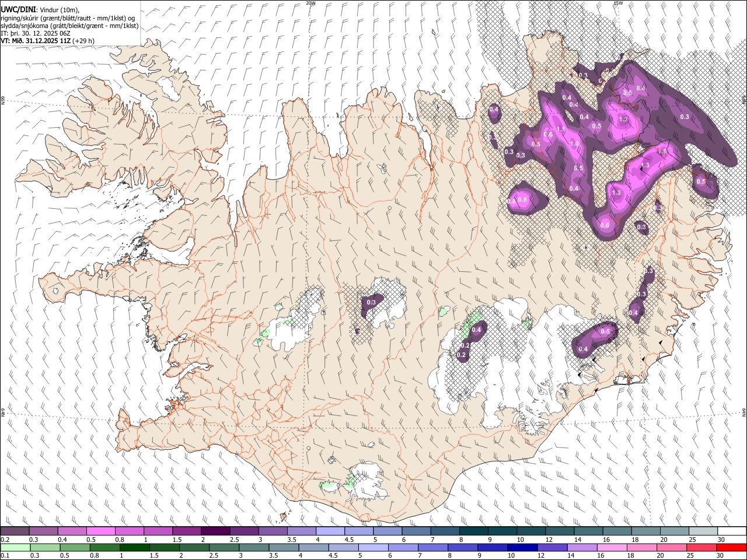Click the UWC/DINI title text

(x=18, y=9)
